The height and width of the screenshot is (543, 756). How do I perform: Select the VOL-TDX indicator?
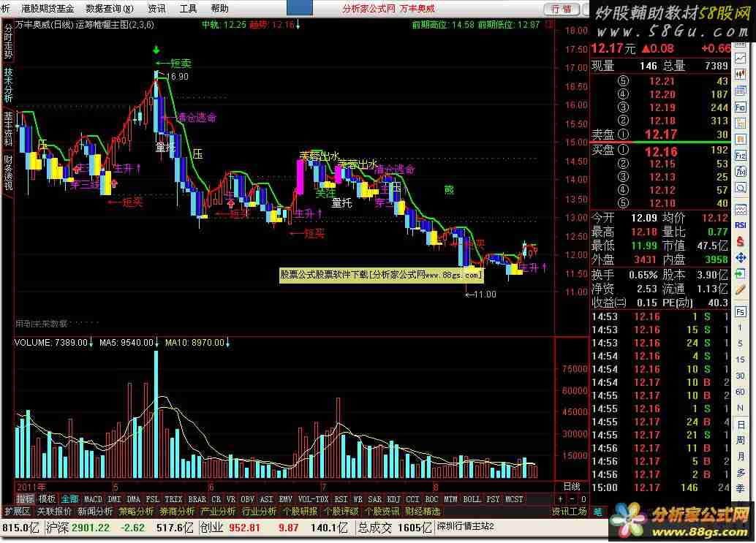tap(314, 499)
